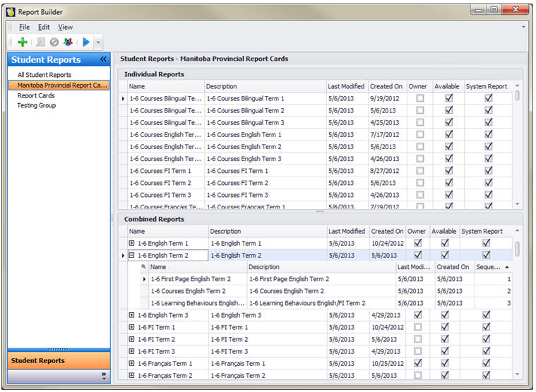536x392 pixels.
Task: Sort Individual Reports by Last Modified column
Action: click(346, 86)
